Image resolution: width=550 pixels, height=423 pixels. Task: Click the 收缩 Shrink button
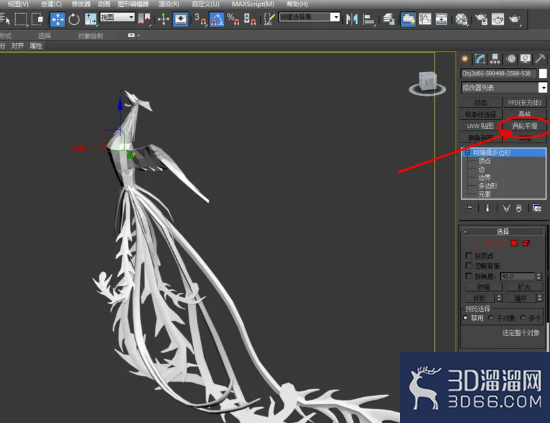(484, 287)
